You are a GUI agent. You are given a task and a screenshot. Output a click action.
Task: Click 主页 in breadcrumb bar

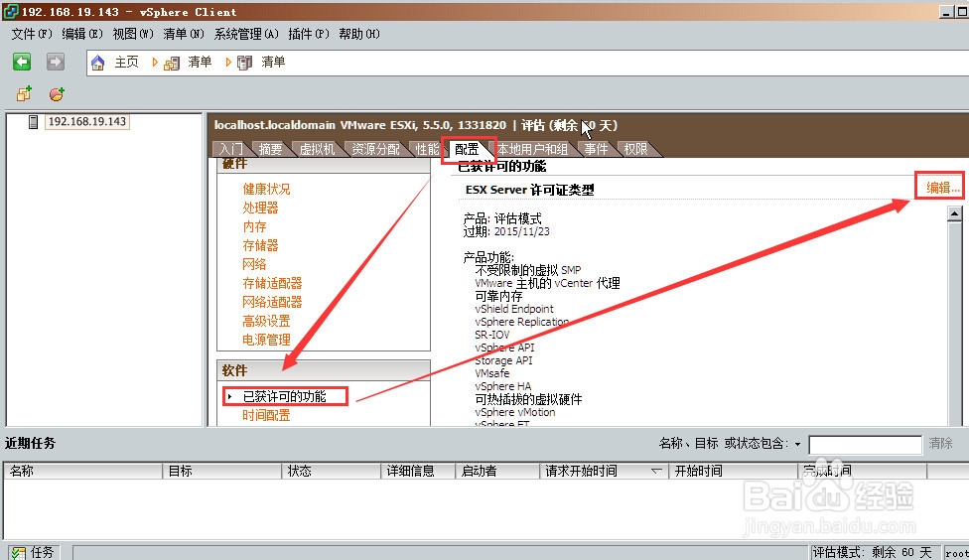click(x=127, y=62)
